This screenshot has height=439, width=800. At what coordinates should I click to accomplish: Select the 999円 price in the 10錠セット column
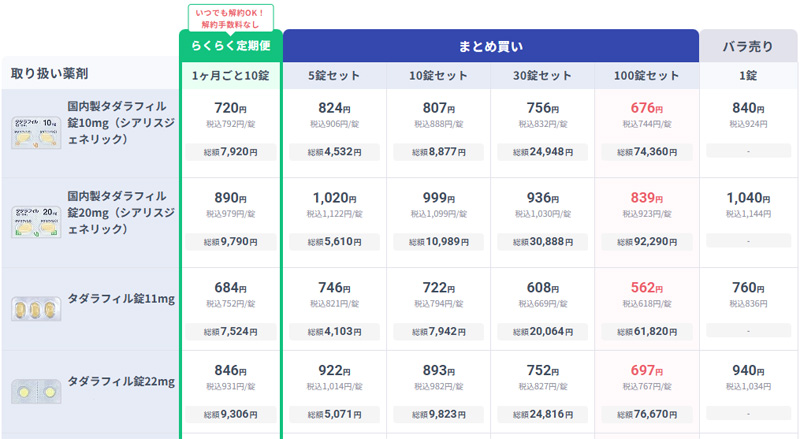[x=438, y=198]
